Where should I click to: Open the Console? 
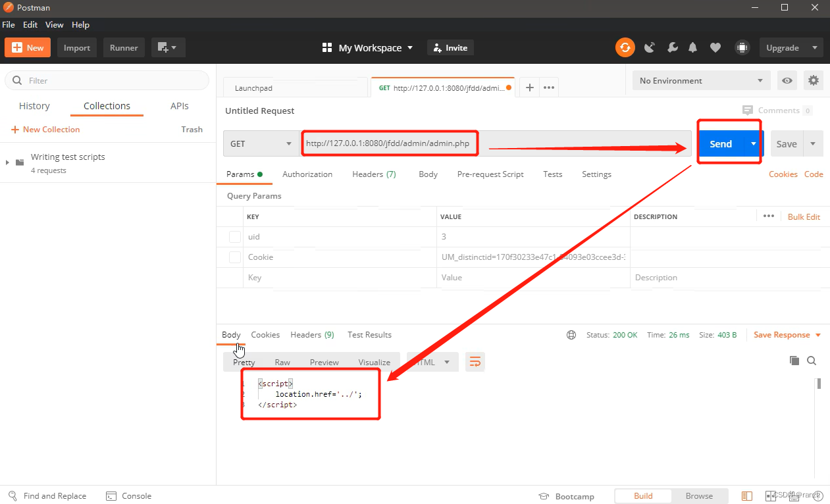(x=128, y=496)
